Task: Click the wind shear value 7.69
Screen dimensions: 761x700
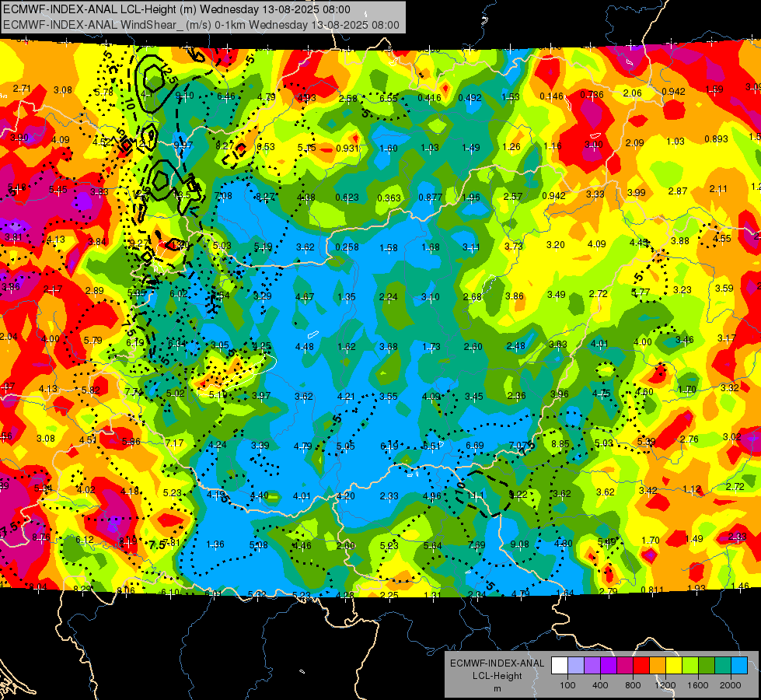Action: (x=476, y=544)
